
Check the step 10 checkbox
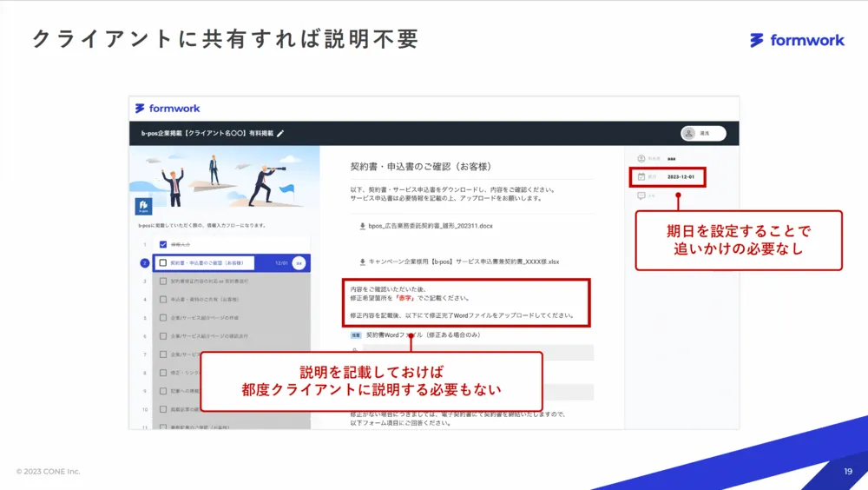tap(163, 409)
